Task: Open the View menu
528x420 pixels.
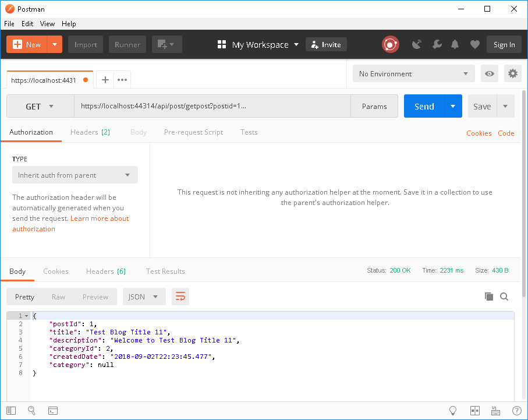Action: [47, 24]
